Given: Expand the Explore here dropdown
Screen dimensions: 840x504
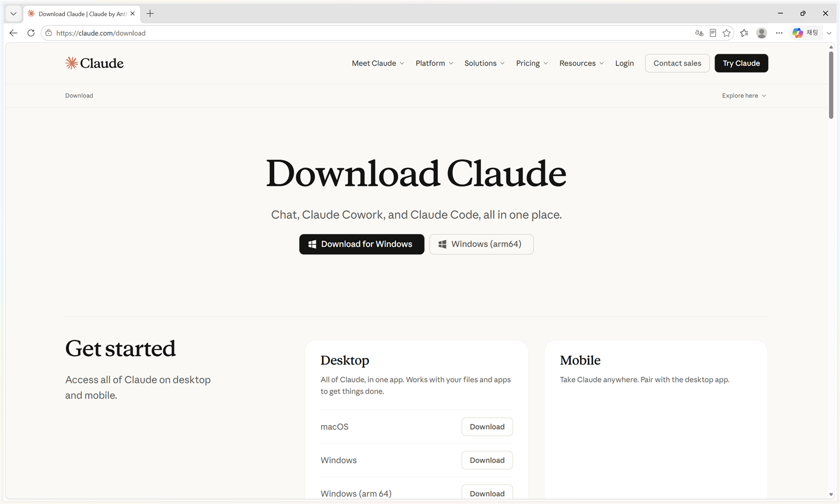Looking at the screenshot, I should tap(744, 96).
